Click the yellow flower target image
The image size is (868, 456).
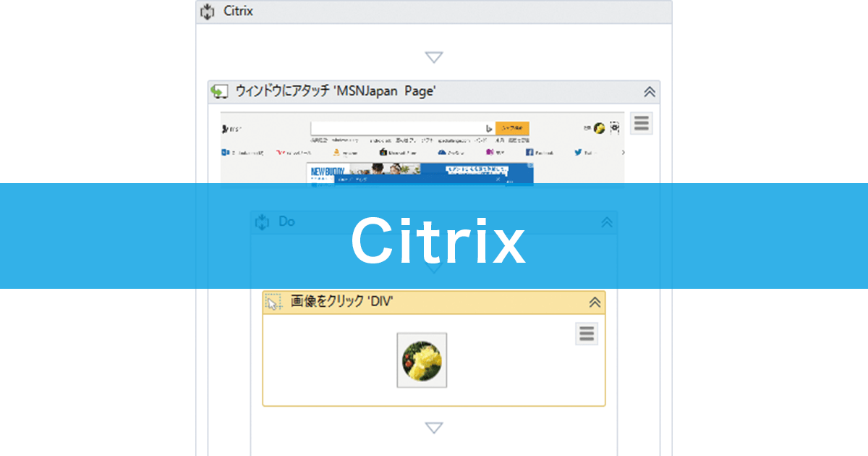(422, 360)
